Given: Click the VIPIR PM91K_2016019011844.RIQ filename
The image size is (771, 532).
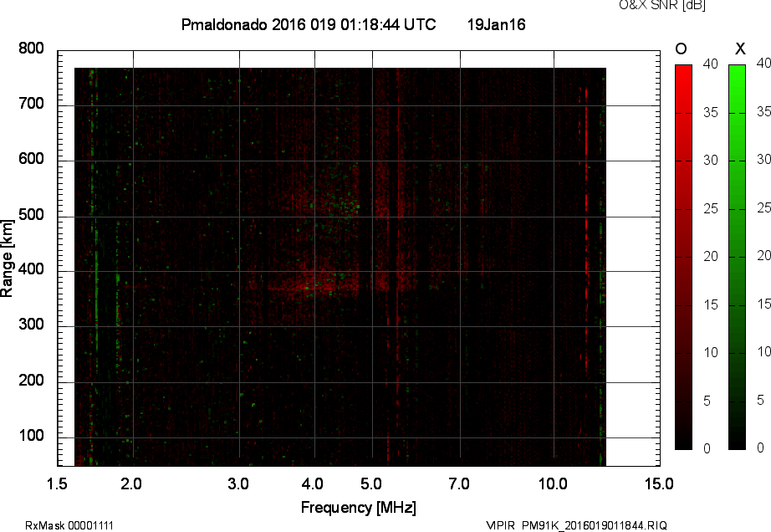Looking at the screenshot, I should click(x=576, y=525).
